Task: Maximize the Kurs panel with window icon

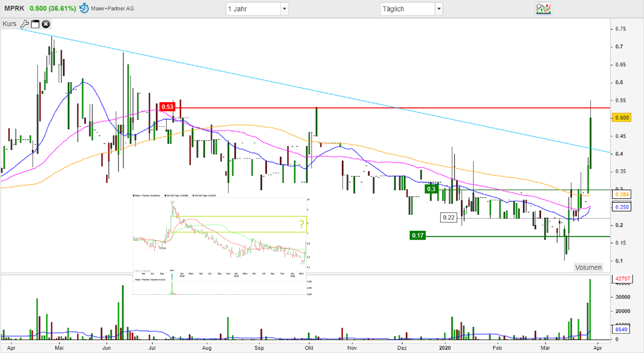Action: [35, 24]
